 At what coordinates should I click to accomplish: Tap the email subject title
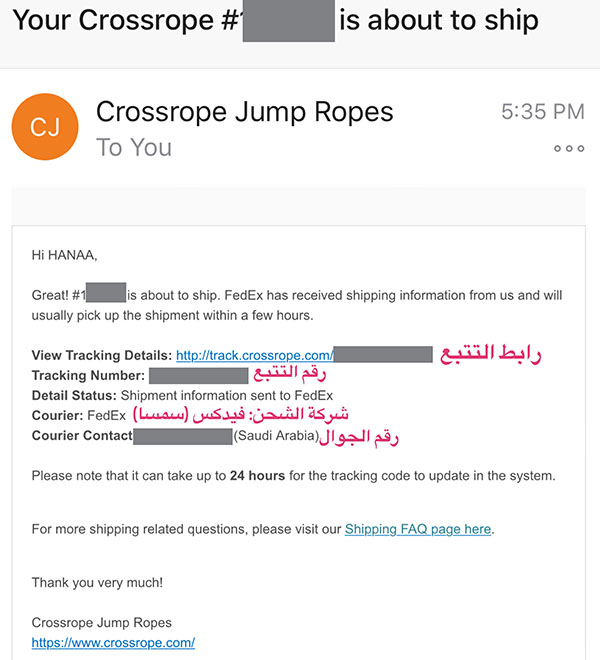[275, 20]
